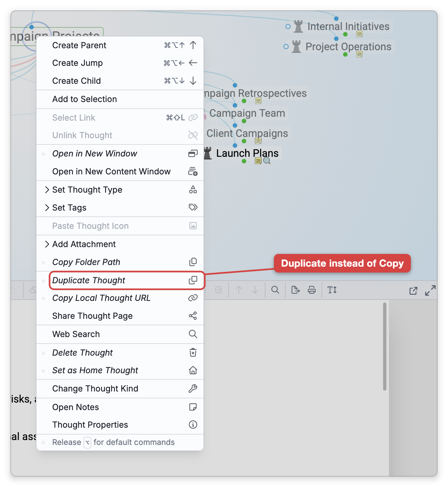The width and height of the screenshot is (448, 487).
Task: Choose Copy Local Thought URL
Action: 120,298
